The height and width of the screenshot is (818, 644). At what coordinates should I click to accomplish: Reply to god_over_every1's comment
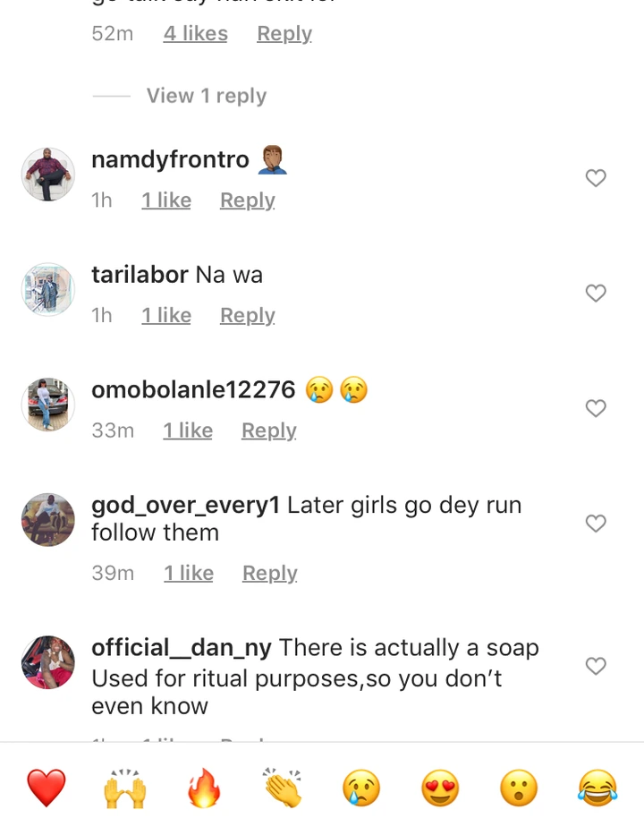click(269, 573)
